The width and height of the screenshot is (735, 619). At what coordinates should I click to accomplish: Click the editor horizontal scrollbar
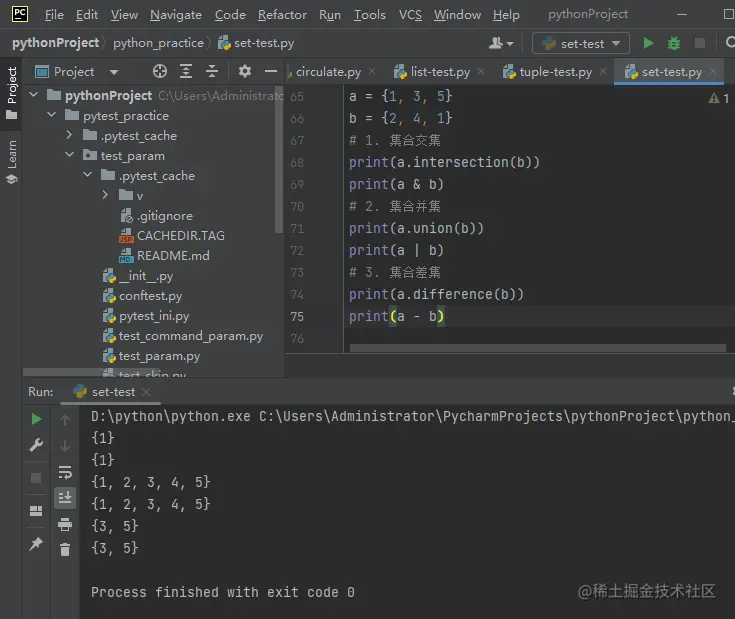point(538,348)
